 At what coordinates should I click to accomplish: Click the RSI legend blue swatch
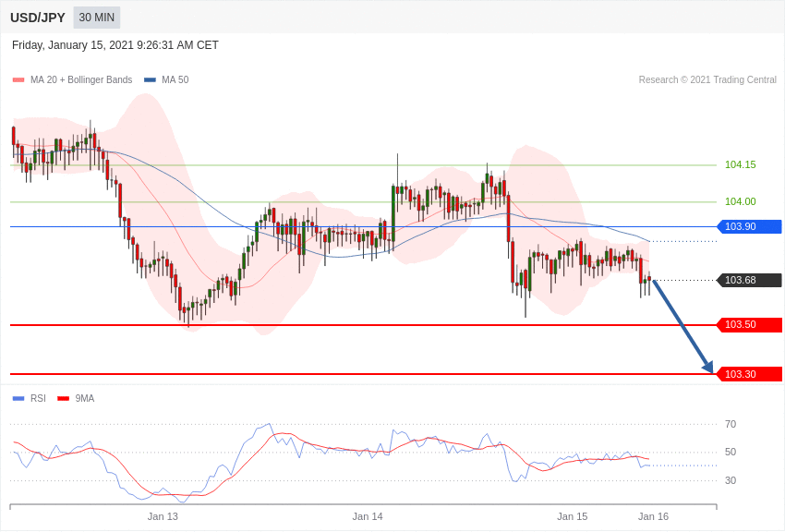18,398
